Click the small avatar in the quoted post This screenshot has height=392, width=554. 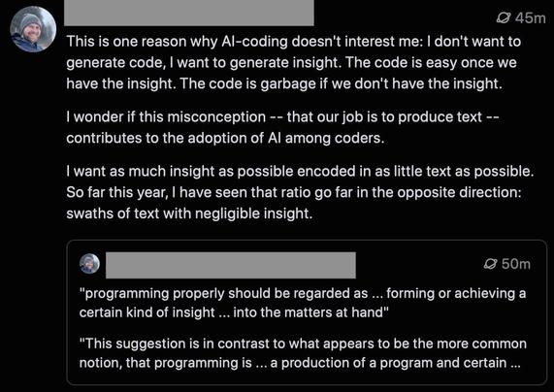[89, 264]
